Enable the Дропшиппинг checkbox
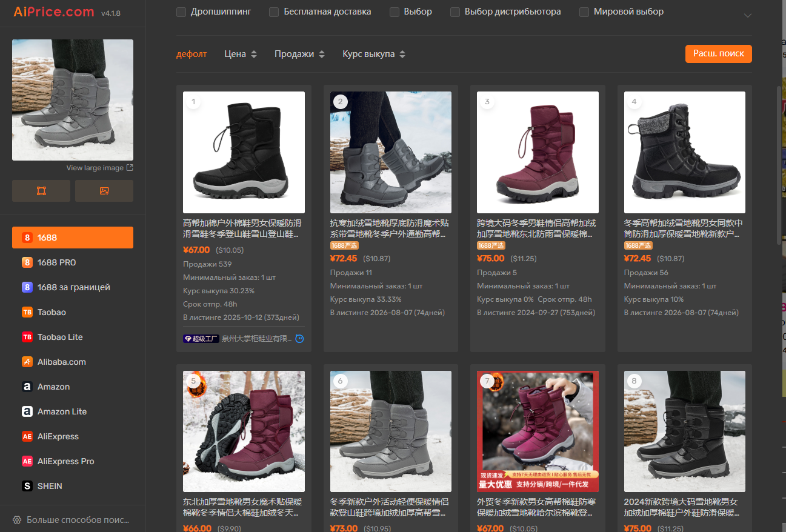The width and height of the screenshot is (786, 532). [181, 12]
